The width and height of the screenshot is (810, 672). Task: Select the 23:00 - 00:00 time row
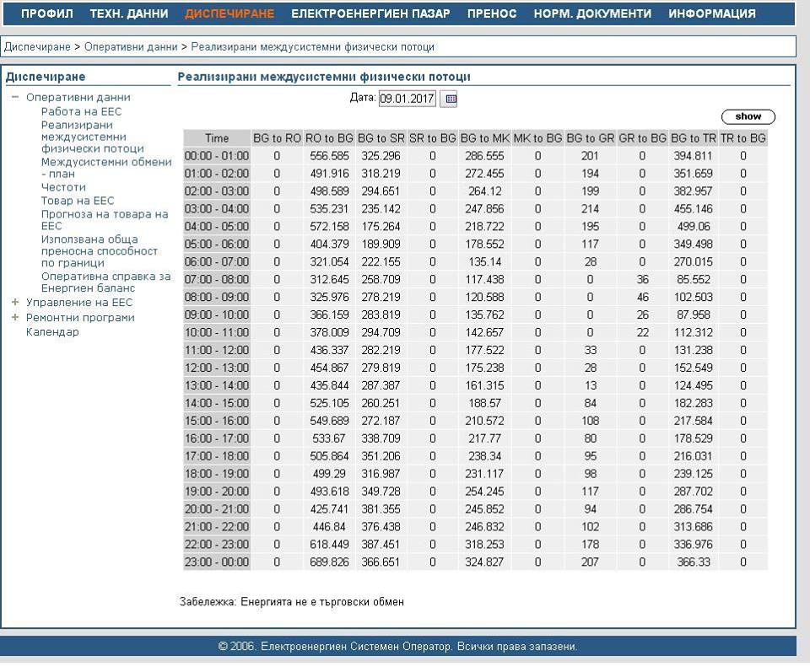pyautogui.click(x=217, y=562)
